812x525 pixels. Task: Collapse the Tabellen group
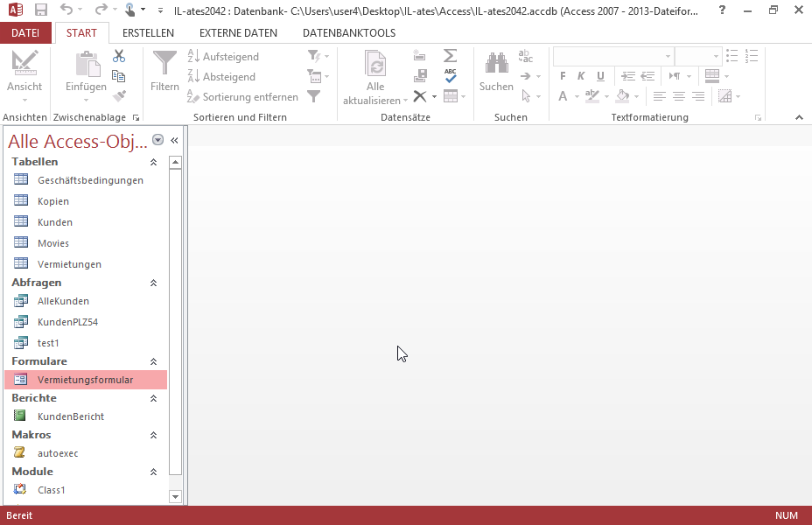tap(153, 162)
